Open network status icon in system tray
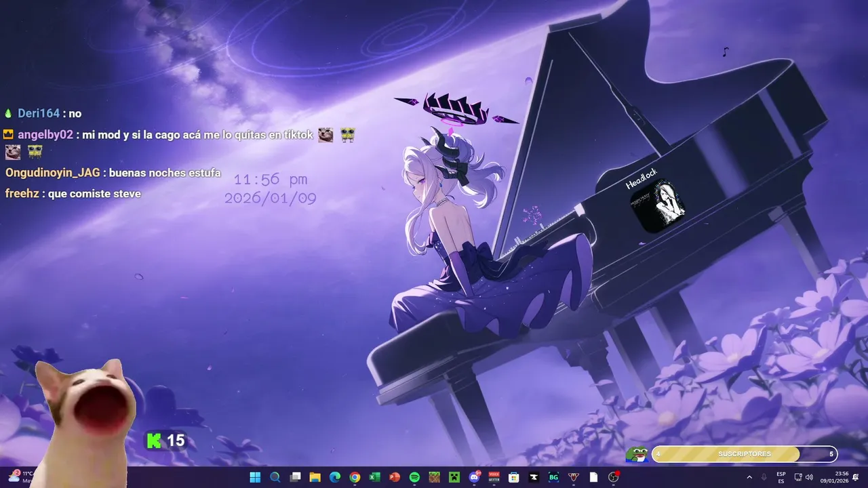The height and width of the screenshot is (488, 868). pyautogui.click(x=798, y=477)
